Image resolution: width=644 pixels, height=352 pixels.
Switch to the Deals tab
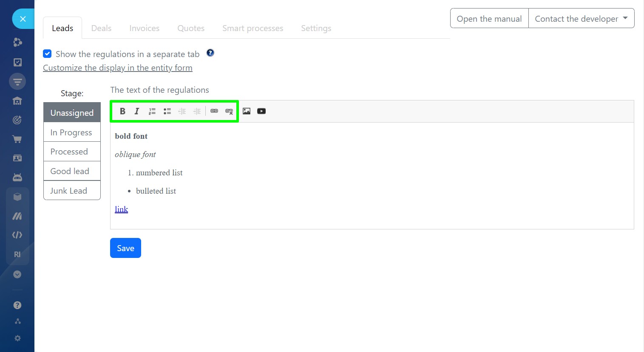[101, 29]
